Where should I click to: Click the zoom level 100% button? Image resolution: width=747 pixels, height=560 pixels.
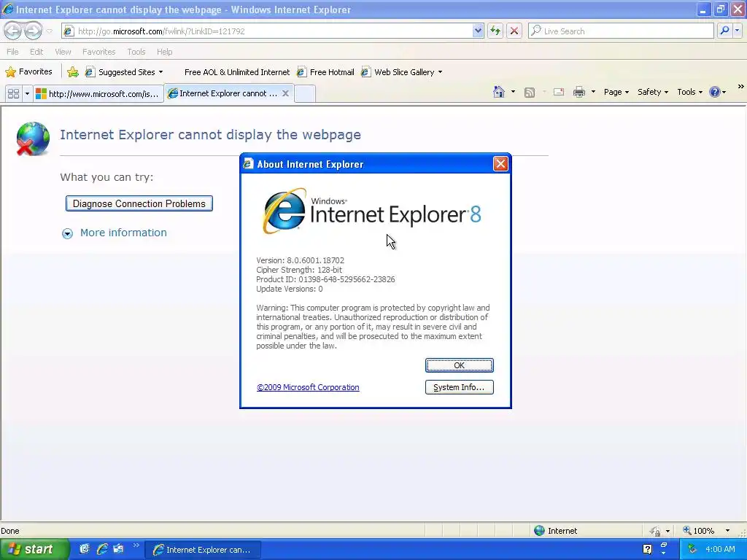pos(698,531)
